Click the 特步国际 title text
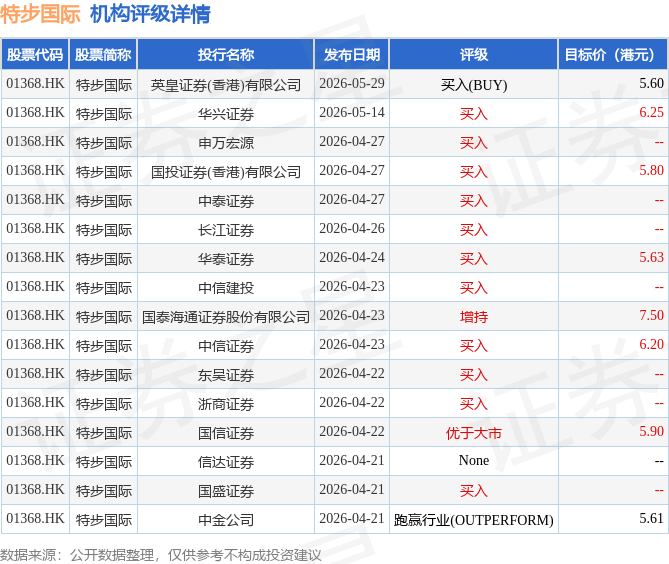This screenshot has height=564, width=669. [40, 14]
